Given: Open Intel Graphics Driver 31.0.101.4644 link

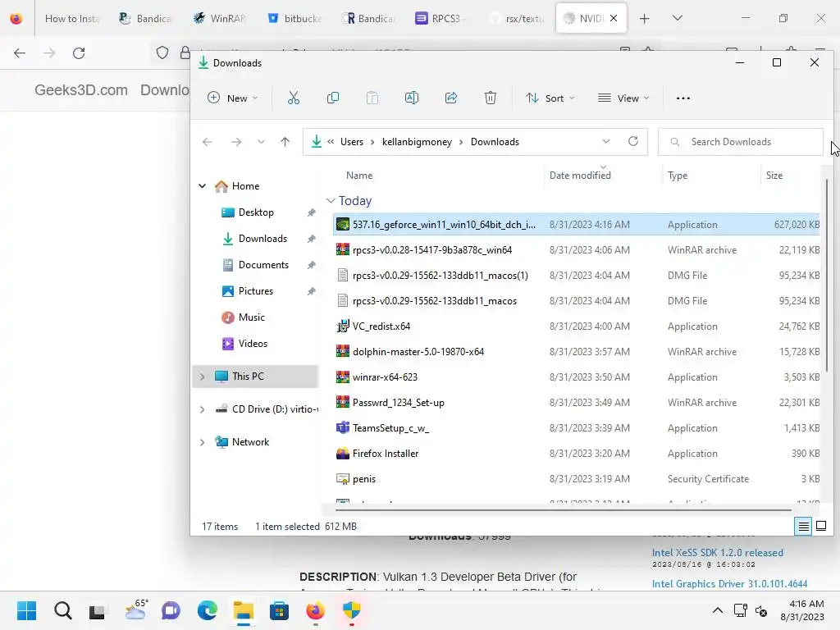Looking at the screenshot, I should (729, 584).
